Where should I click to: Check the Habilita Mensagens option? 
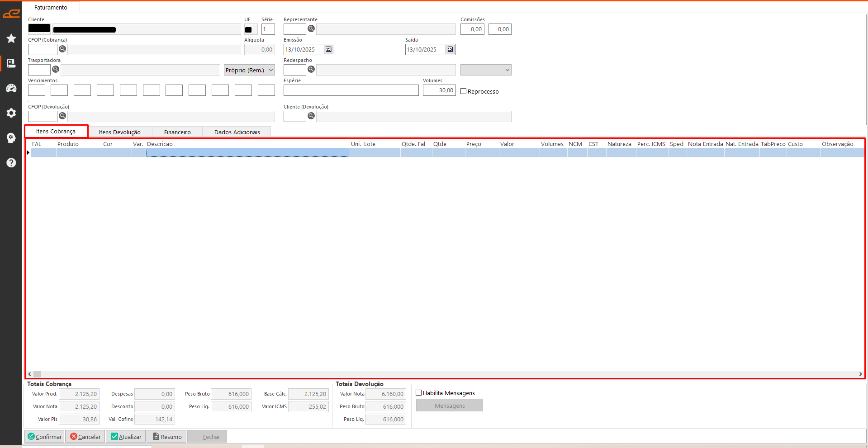pos(419,393)
